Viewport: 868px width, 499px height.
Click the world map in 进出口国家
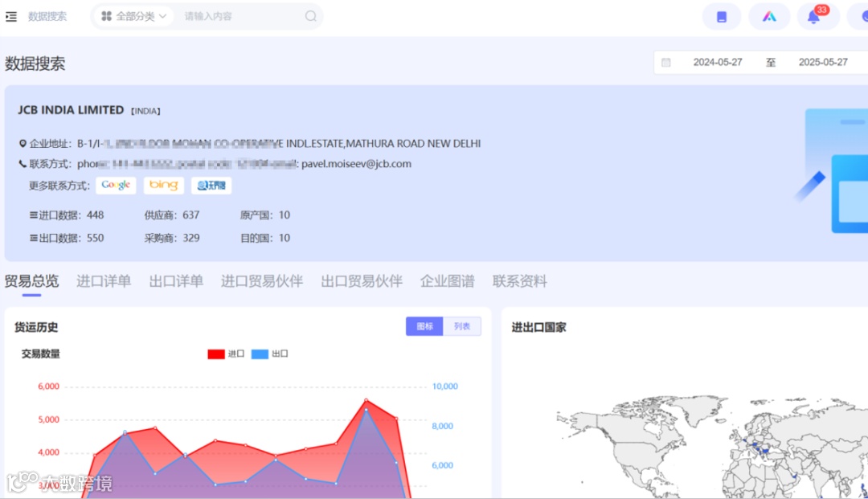tap(712, 447)
